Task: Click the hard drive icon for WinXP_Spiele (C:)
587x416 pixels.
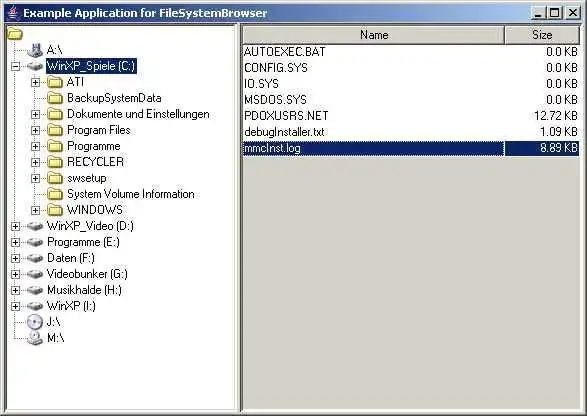Action: click(x=35, y=66)
